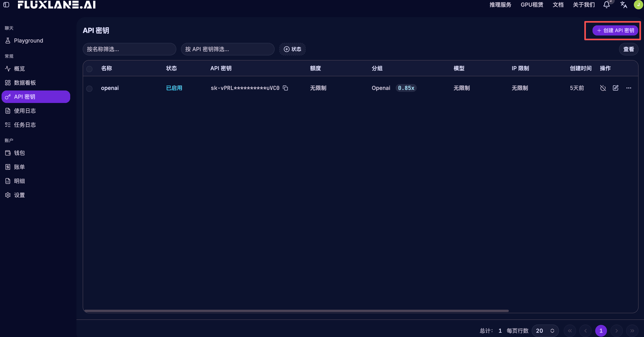
Task: Click the 5天前 creation time cell
Action: pyautogui.click(x=577, y=88)
